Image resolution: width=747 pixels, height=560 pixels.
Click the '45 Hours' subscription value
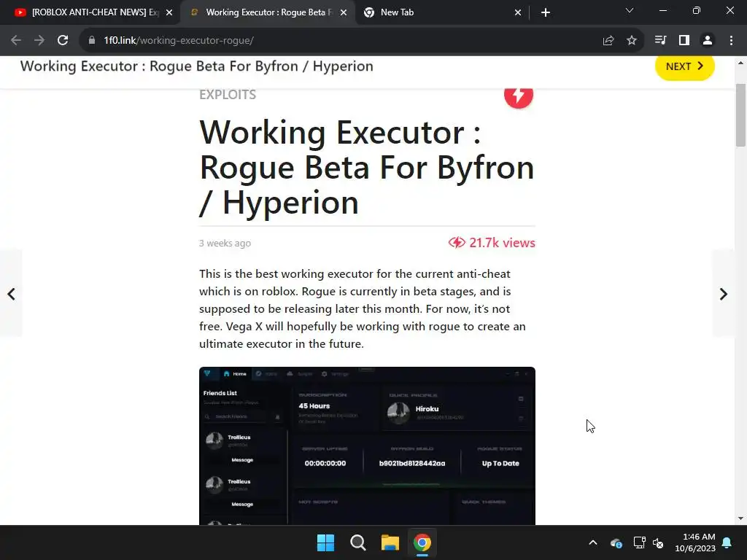pos(314,406)
